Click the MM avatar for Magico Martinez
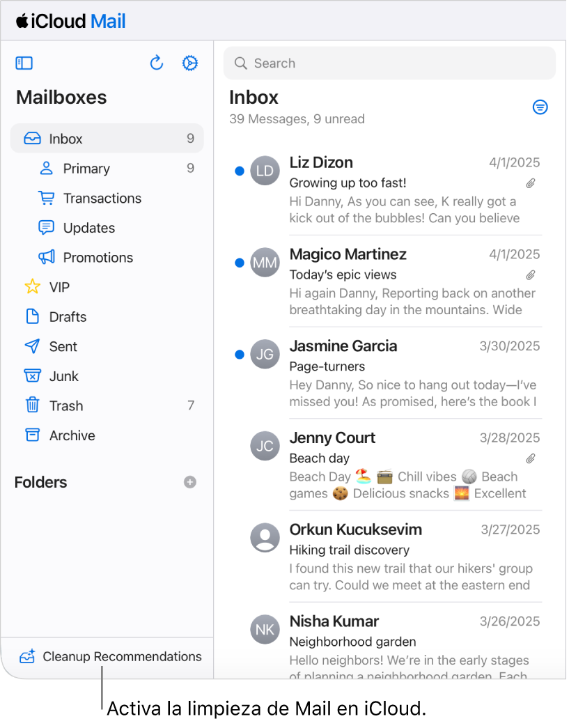The width and height of the screenshot is (569, 728). (265, 263)
